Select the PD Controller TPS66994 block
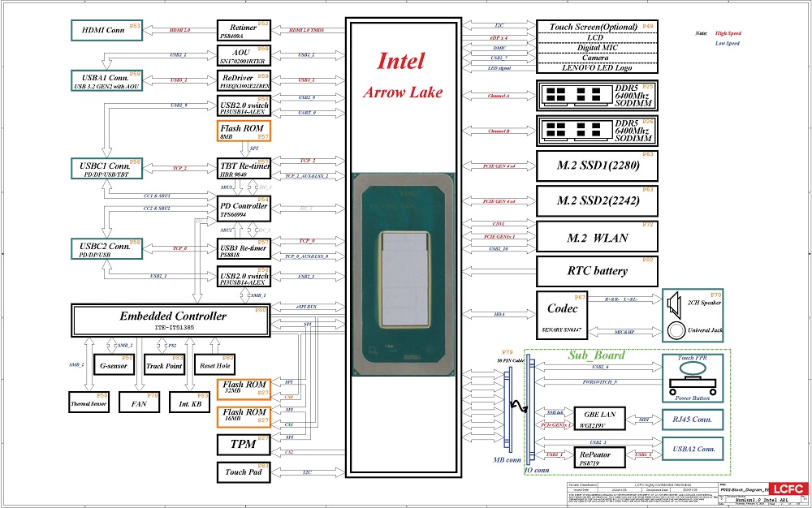The image size is (812, 508). tap(244, 209)
